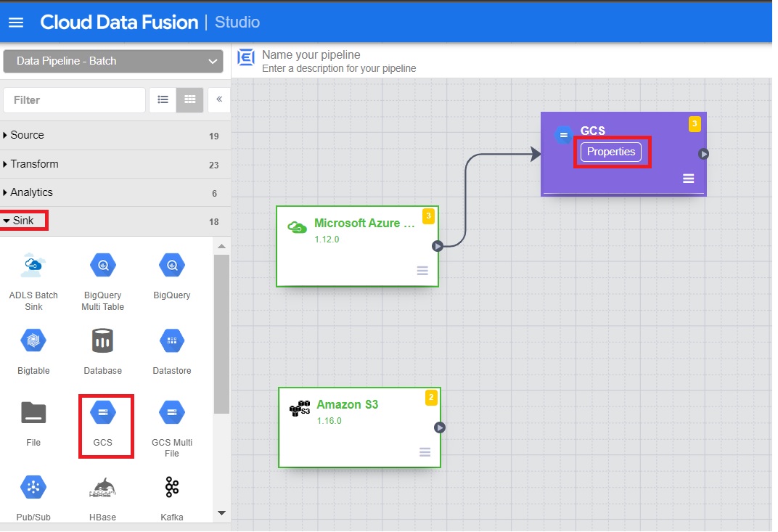The width and height of the screenshot is (778, 532).
Task: Select the BigQuery sink plugin icon
Action: click(x=171, y=265)
